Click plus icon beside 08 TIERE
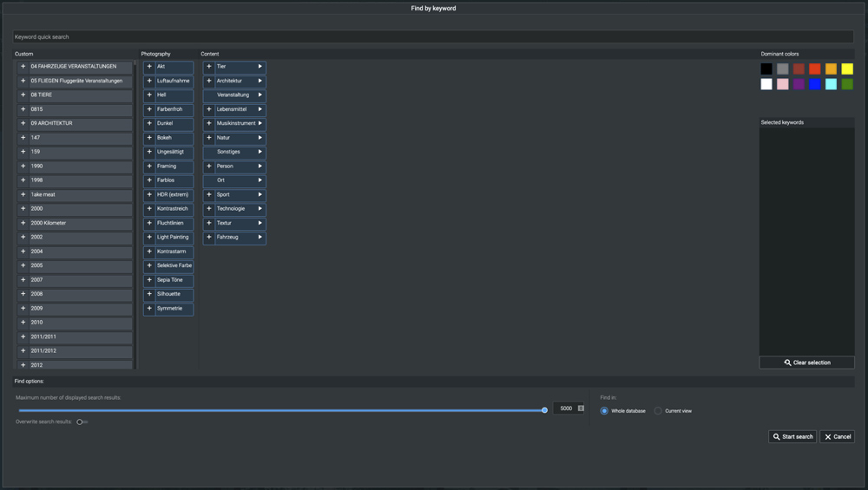The height and width of the screenshot is (490, 868). [x=23, y=95]
